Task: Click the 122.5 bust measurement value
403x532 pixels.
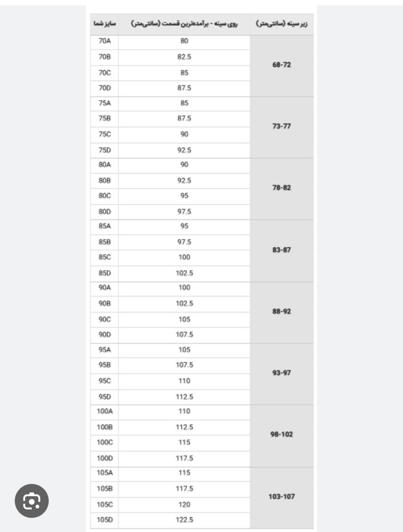Action: click(184, 520)
